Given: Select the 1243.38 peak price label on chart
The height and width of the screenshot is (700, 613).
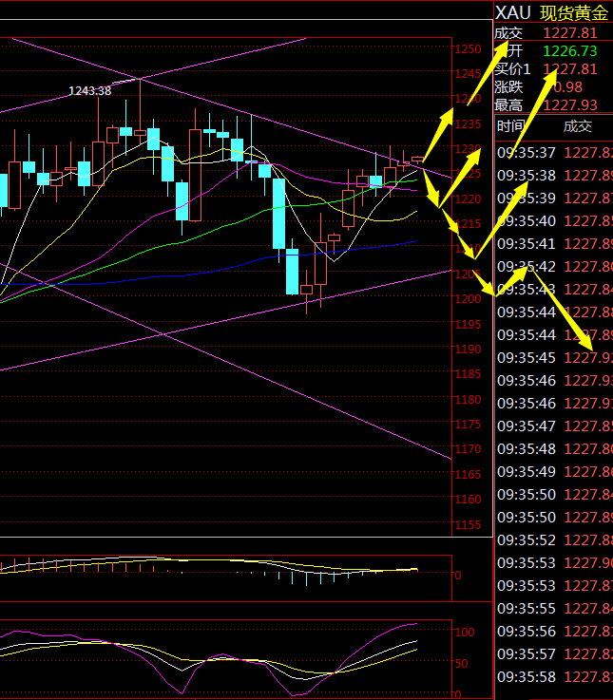Looking at the screenshot, I should coord(89,91).
